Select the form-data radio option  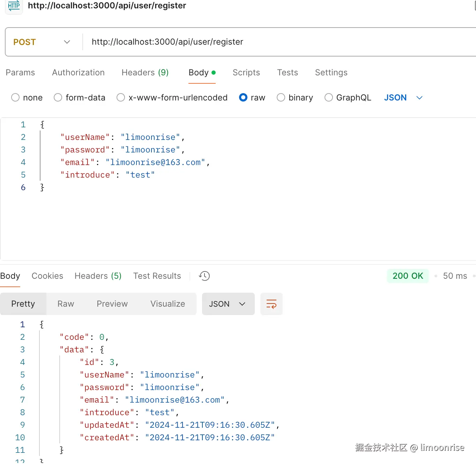58,98
